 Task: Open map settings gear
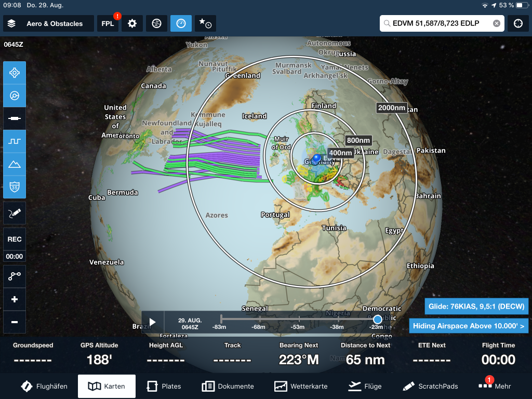(132, 23)
